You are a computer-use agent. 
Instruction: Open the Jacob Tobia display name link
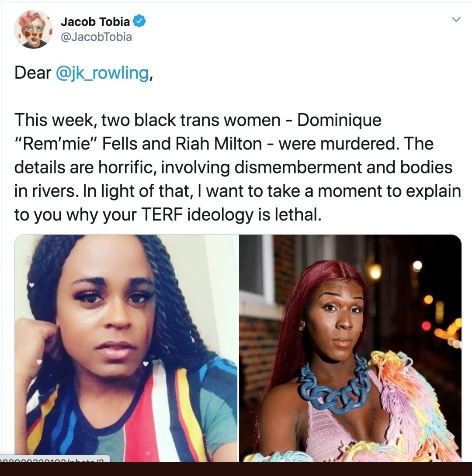[x=95, y=21]
